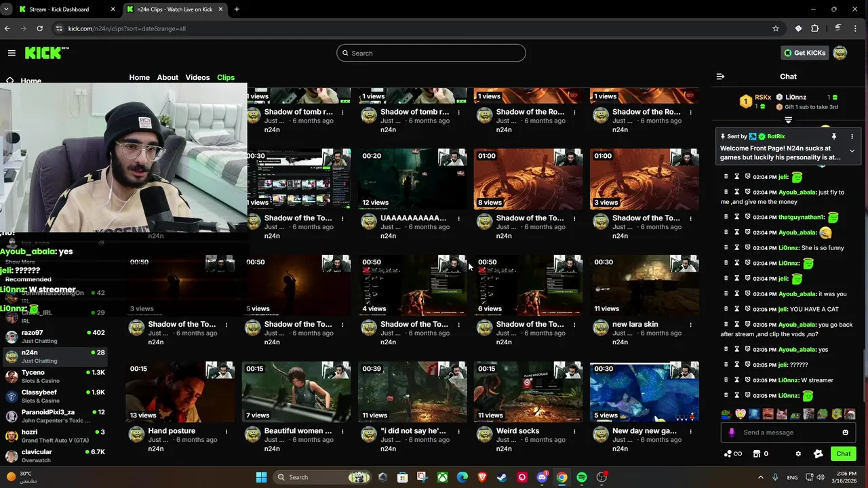The image size is (868, 488).
Task: Open Discord from the taskbar
Action: pyautogui.click(x=542, y=477)
